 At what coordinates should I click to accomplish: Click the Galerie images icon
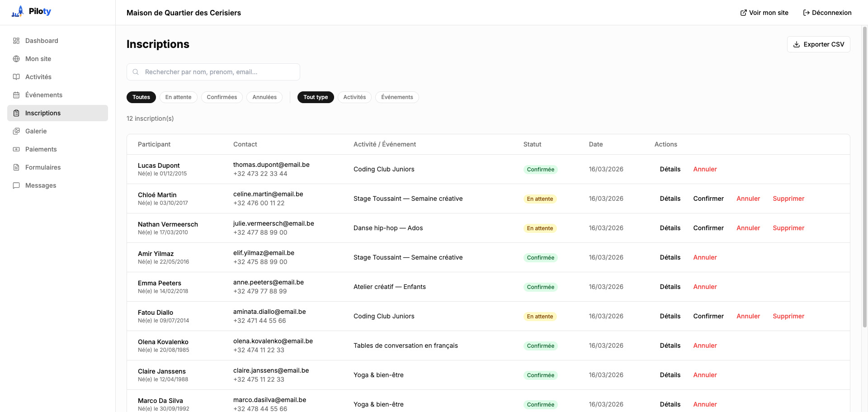16,131
